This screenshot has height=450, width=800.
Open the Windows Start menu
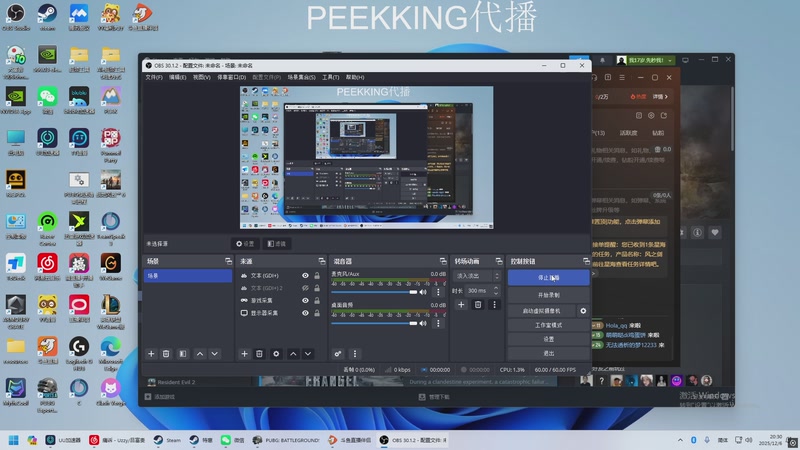(14, 440)
